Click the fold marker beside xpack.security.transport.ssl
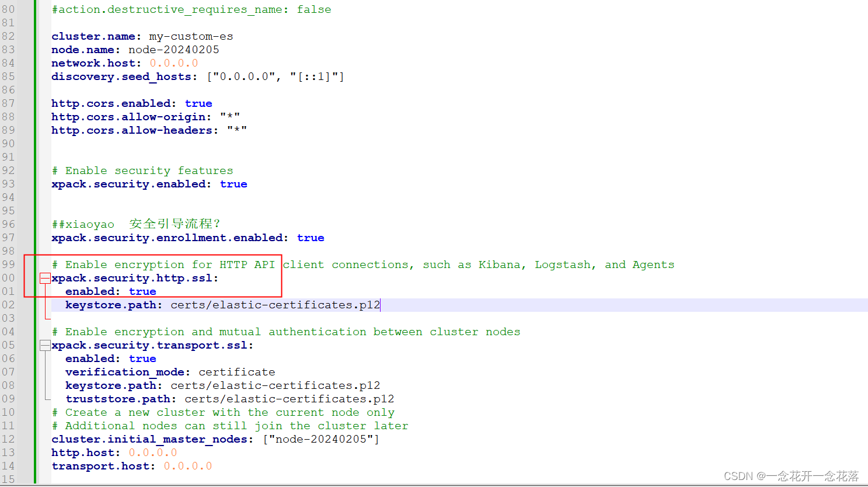 (45, 345)
